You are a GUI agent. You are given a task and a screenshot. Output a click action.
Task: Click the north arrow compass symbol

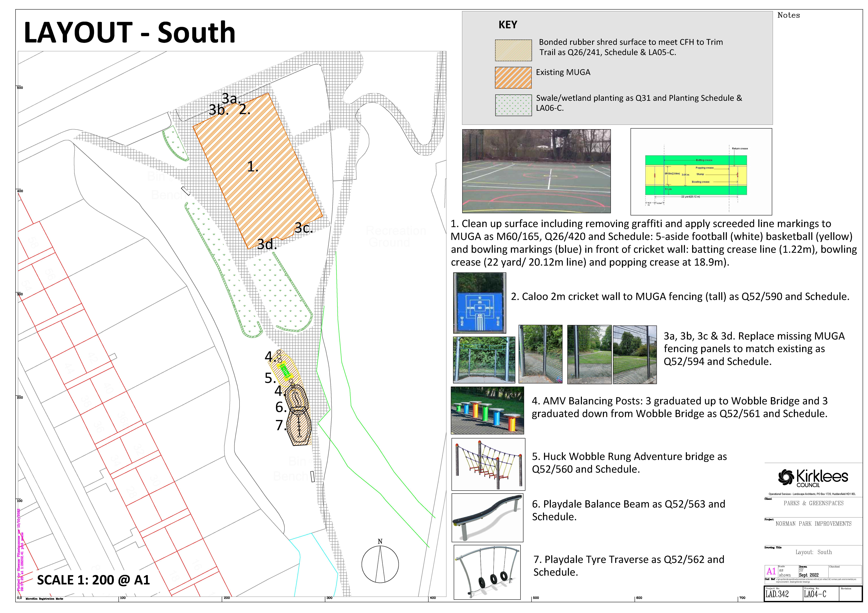380,564
